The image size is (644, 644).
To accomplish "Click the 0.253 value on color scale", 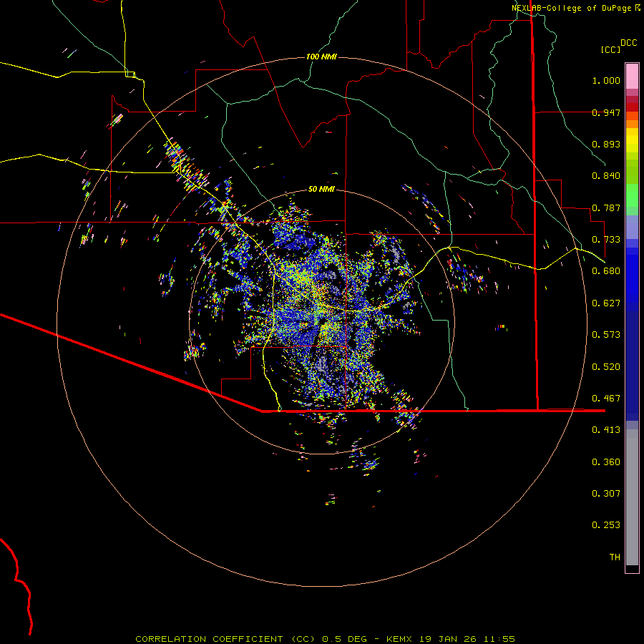I will [606, 525].
